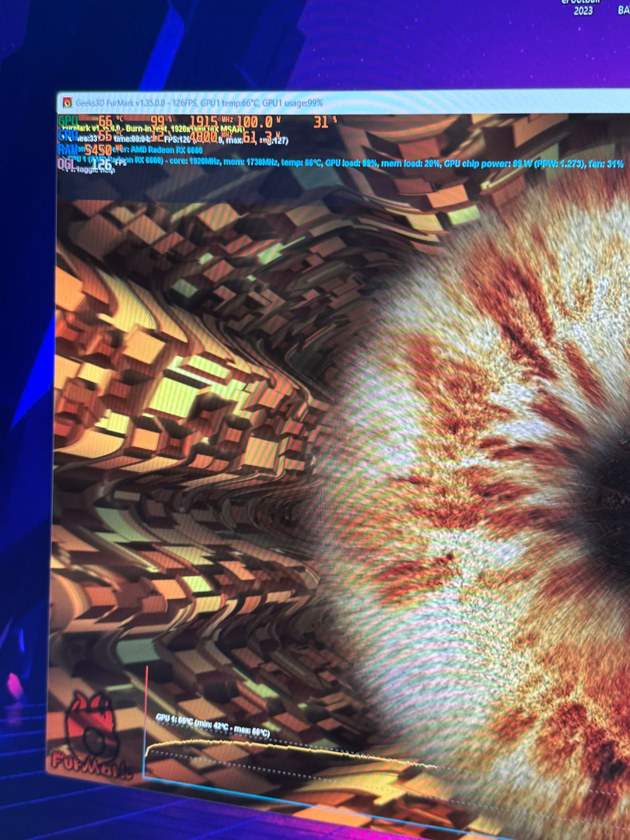Viewport: 630px width, 840px height.
Task: Click the orange '100.0 W' overlay power value
Action: pos(259,122)
